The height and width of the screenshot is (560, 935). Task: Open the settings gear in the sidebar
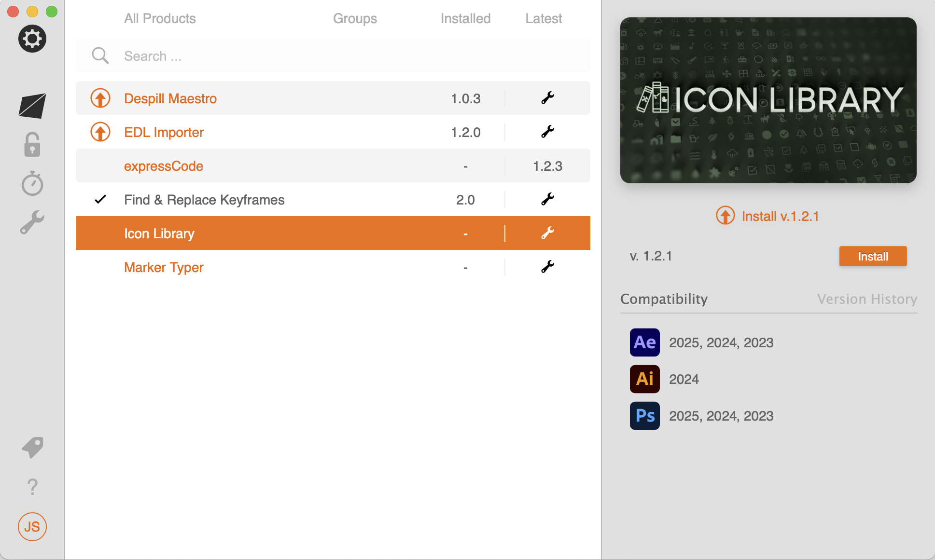[32, 39]
